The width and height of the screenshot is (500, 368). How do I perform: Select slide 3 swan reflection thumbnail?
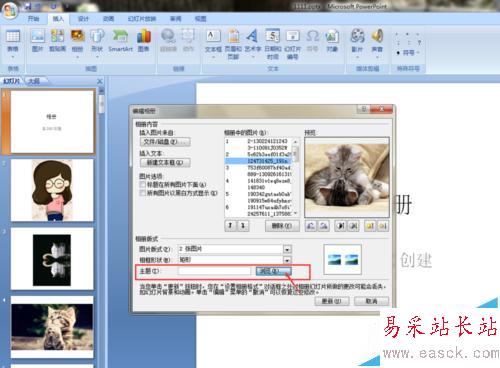coord(52,259)
